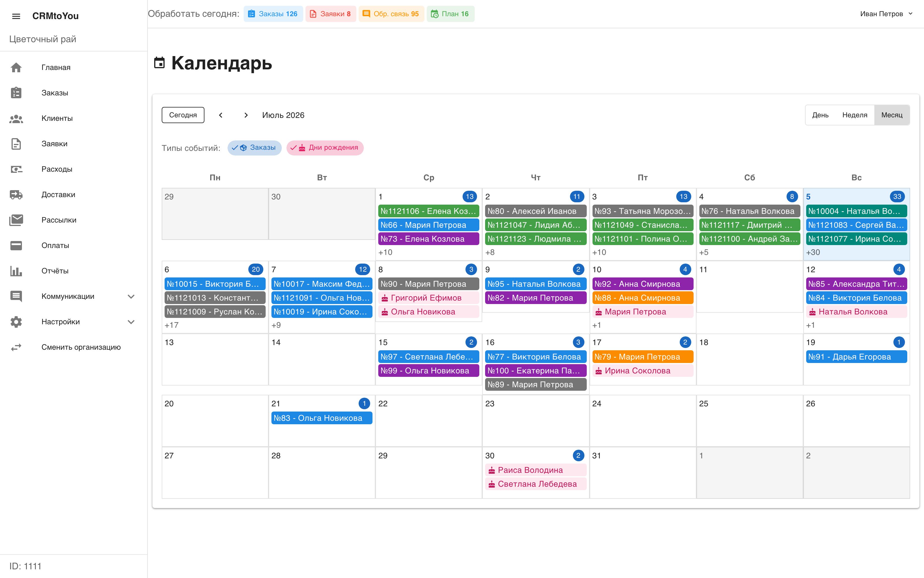Select the Месяц view tab
Screen dimensions: 924x578
[892, 115]
